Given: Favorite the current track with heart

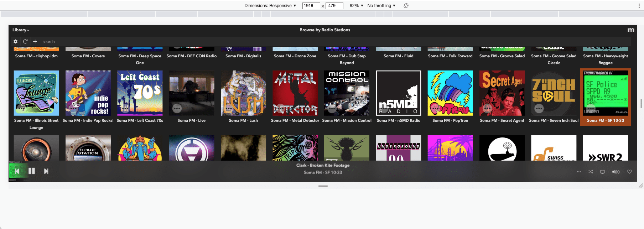Looking at the screenshot, I should [x=629, y=172].
